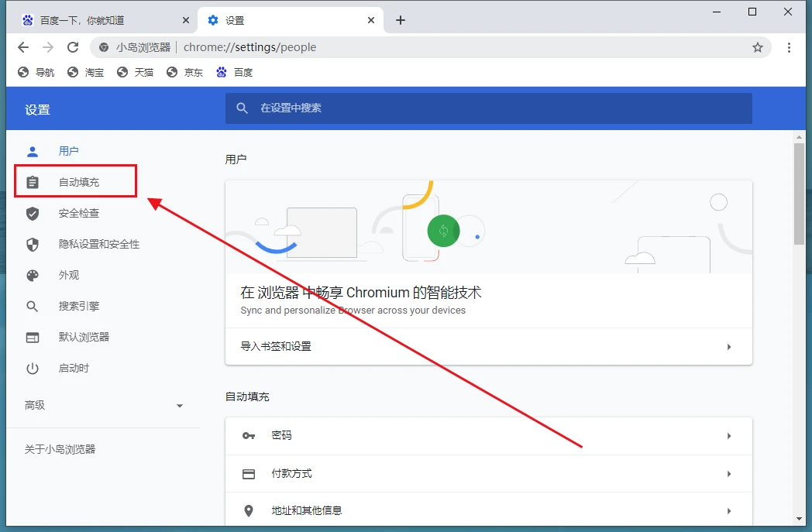Click the Safety check shield icon (安全检查)
The height and width of the screenshot is (532, 812).
(x=33, y=213)
